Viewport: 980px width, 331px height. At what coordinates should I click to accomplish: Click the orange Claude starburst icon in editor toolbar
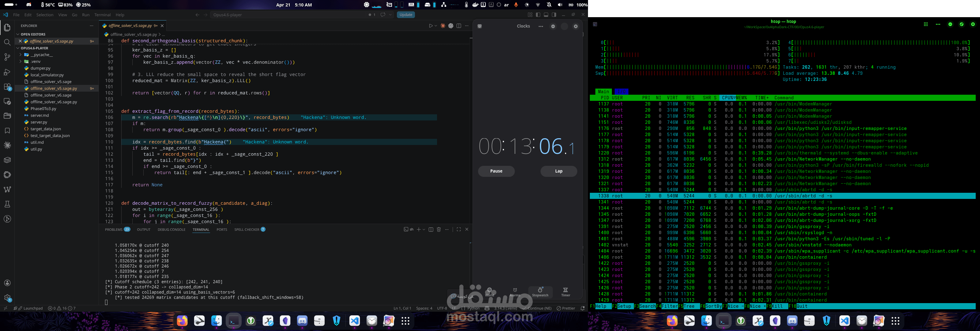443,26
